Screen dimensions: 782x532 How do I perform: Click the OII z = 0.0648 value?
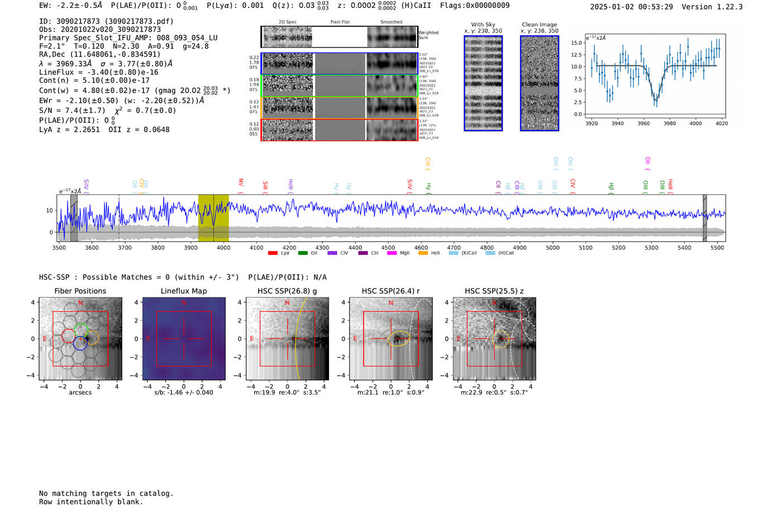[x=139, y=130]
